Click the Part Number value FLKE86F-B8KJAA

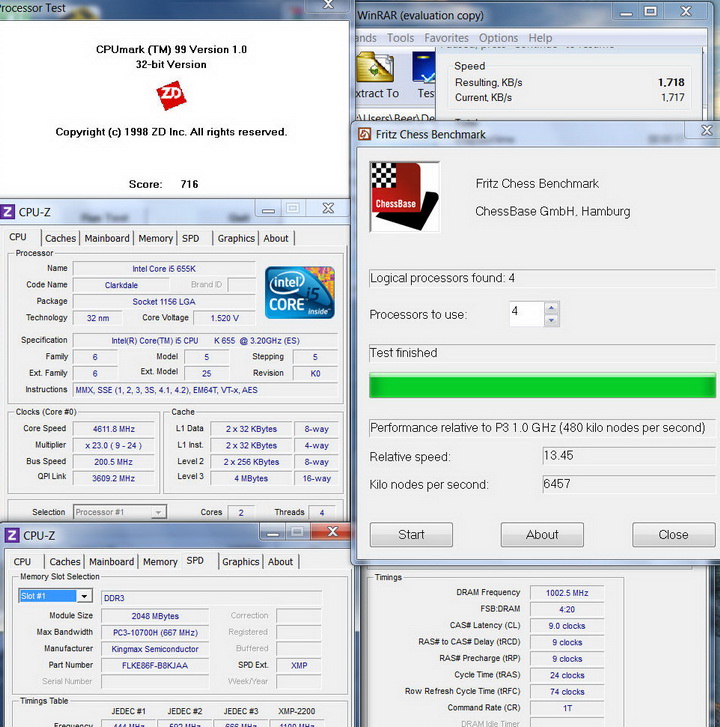[155, 665]
